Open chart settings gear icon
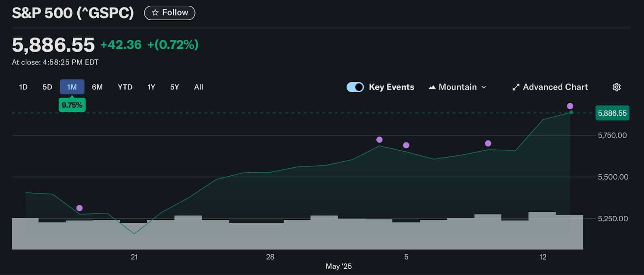The width and height of the screenshot is (644, 275). click(617, 87)
